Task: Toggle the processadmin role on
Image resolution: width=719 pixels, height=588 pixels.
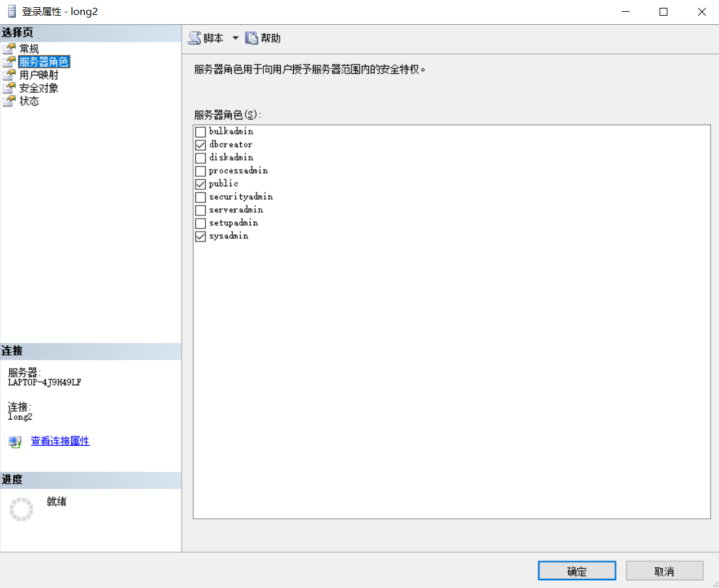Action: [x=200, y=170]
